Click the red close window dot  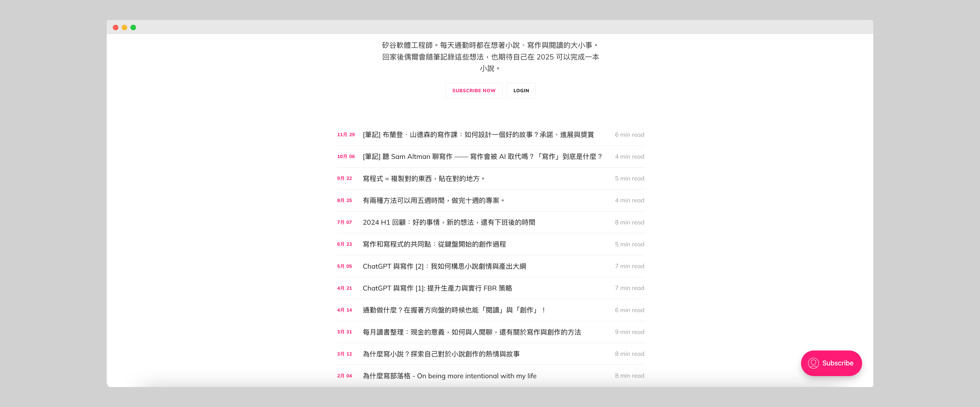116,27
